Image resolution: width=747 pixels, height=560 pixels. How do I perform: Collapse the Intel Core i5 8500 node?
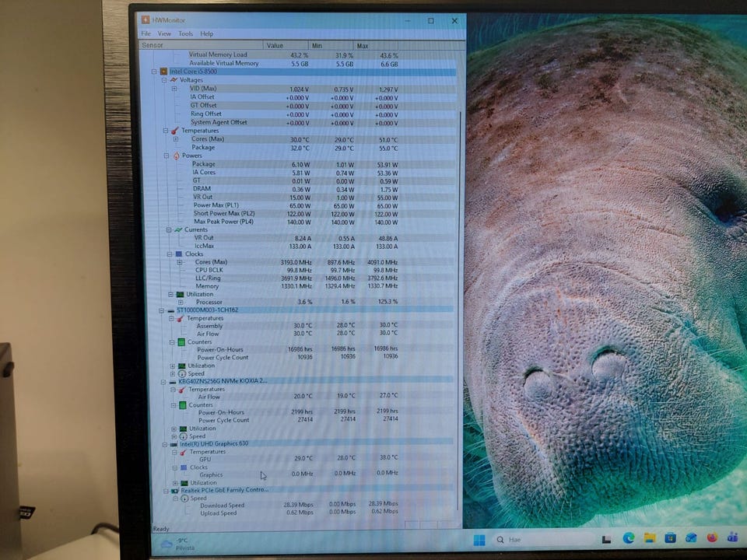tap(154, 72)
